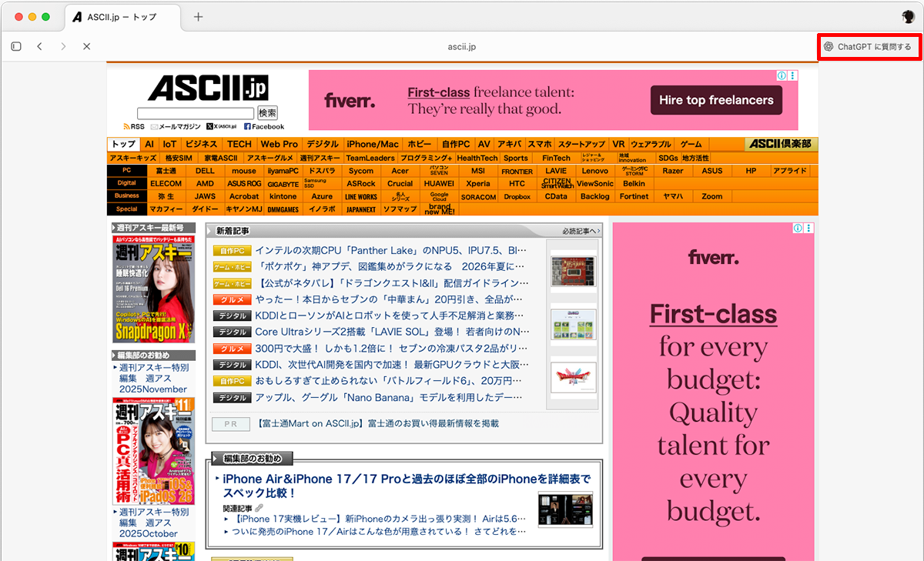Click the Snapdragon X weekly ASCII cover
Image resolution: width=924 pixels, height=561 pixels.
(154, 289)
